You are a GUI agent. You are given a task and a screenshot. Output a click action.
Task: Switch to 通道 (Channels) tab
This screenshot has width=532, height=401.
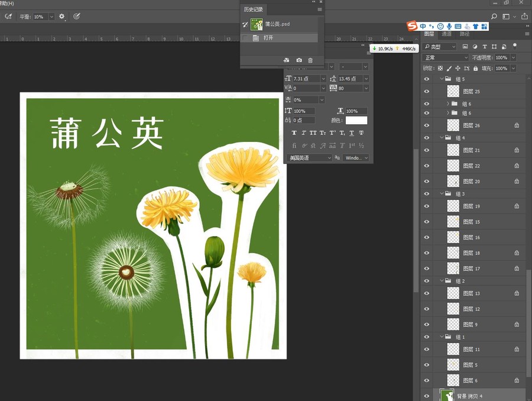pos(446,34)
